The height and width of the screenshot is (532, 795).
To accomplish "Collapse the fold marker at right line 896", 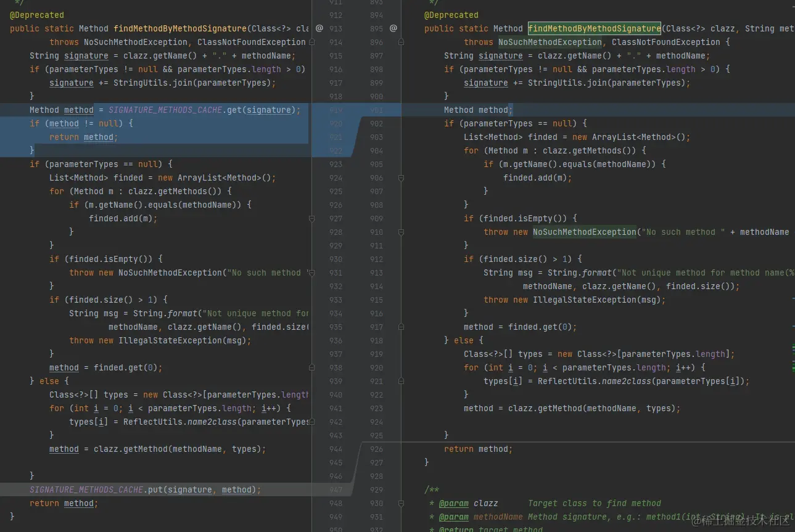I will point(401,42).
